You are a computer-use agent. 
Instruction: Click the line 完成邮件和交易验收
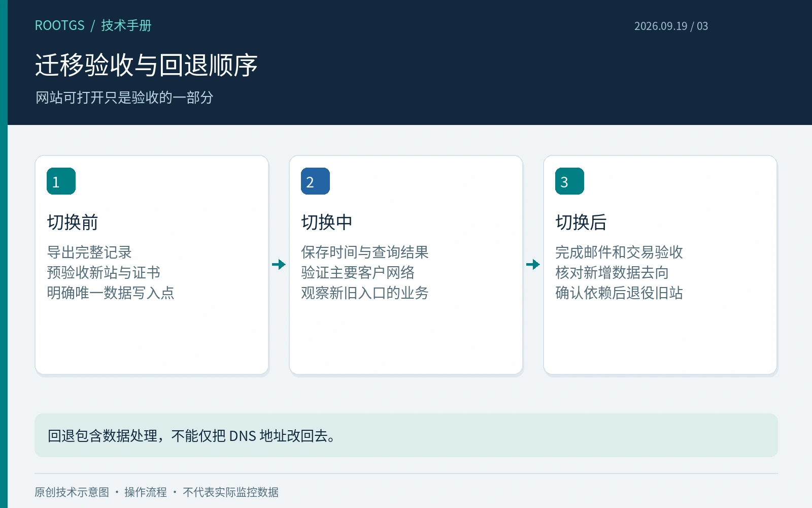[x=619, y=252]
